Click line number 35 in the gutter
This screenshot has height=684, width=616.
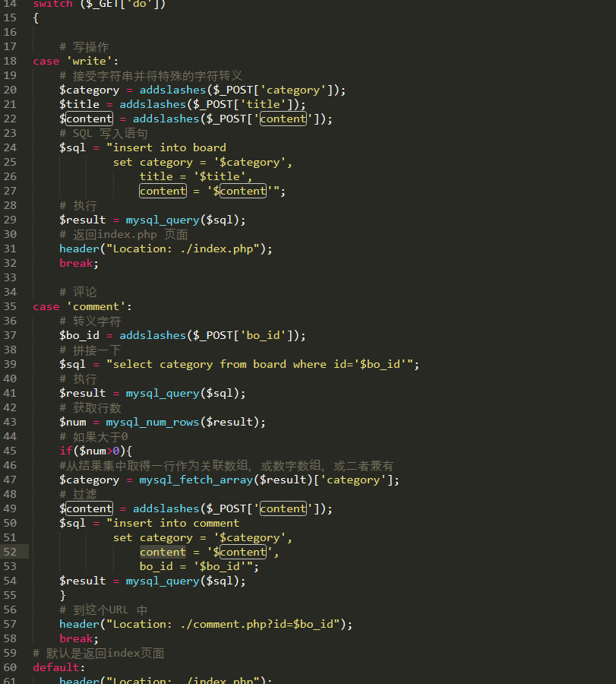point(10,306)
